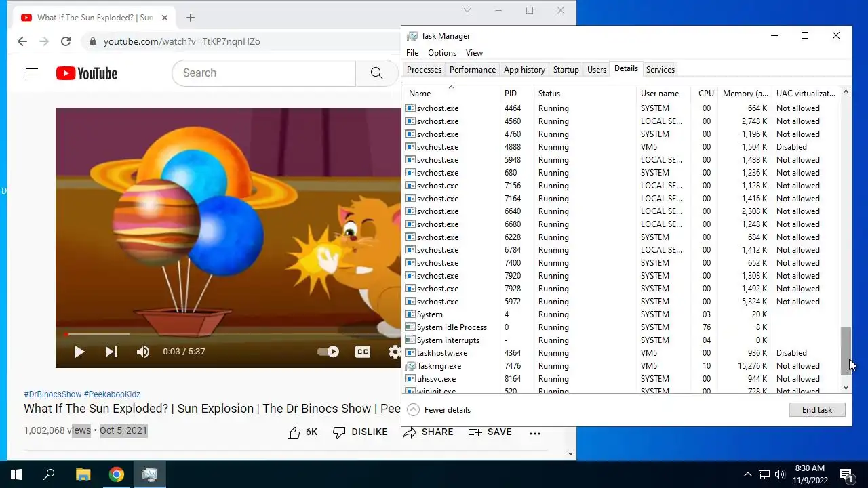
Task: Click Task Manager scrollbar down arrow
Action: coord(846,387)
